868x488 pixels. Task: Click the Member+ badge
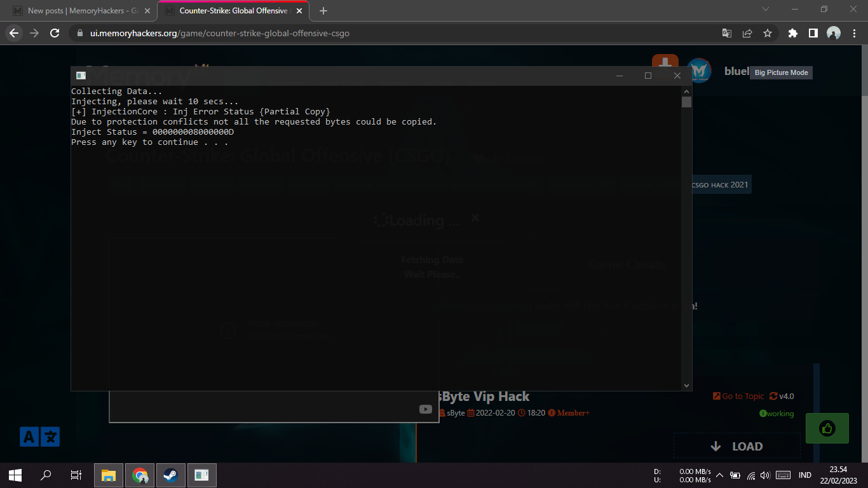[x=569, y=413]
